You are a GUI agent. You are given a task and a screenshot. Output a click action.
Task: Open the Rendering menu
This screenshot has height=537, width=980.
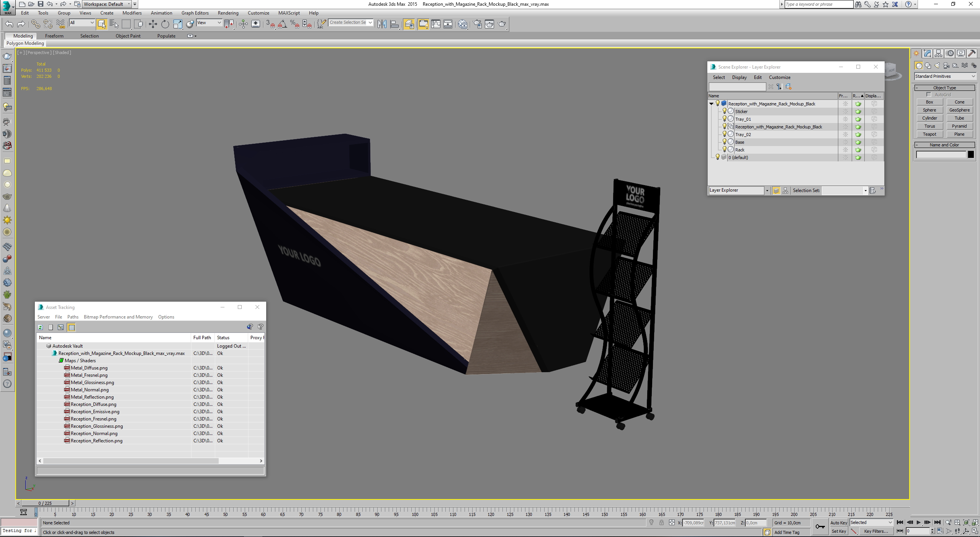[x=228, y=13]
